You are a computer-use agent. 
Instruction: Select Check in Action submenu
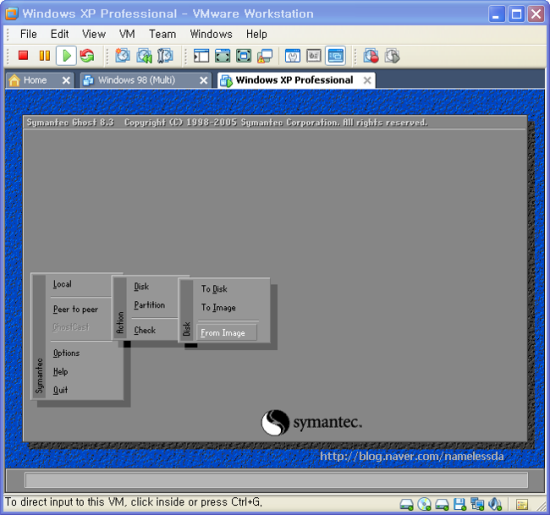[x=145, y=330]
